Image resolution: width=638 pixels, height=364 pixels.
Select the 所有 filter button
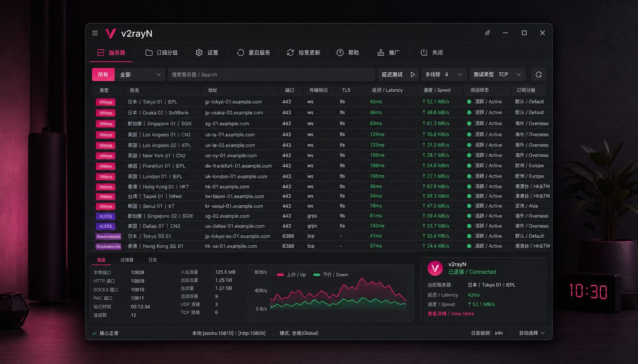point(103,75)
